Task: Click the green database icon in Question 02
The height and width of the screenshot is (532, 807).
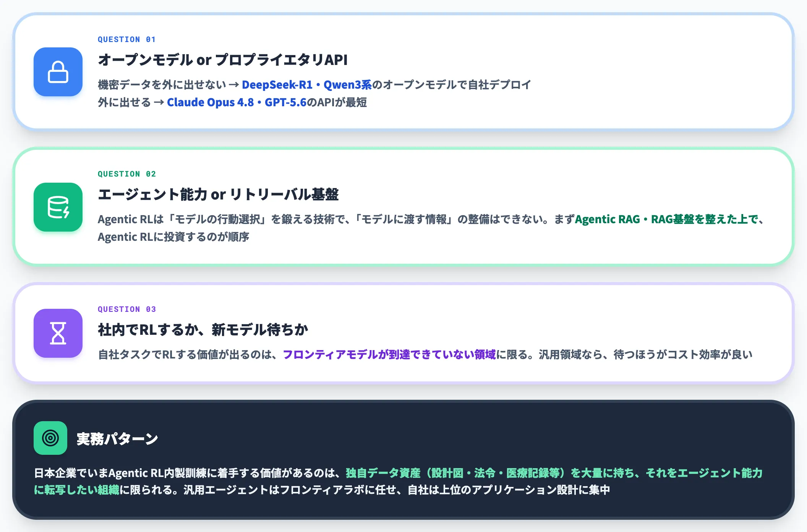Action: (x=58, y=207)
